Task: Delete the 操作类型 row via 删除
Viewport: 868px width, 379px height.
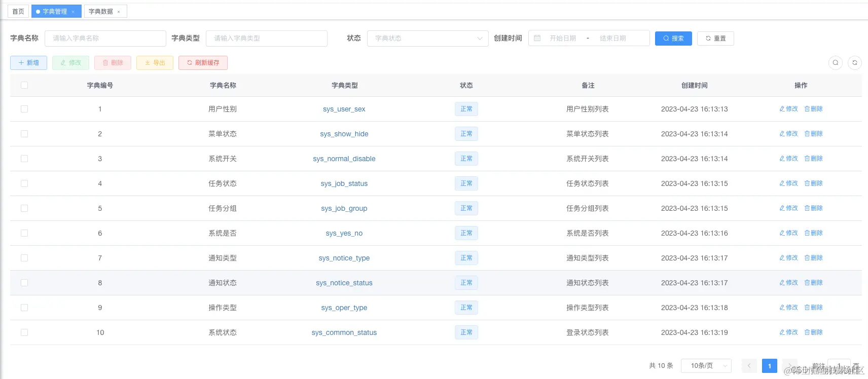Action: [x=814, y=308]
